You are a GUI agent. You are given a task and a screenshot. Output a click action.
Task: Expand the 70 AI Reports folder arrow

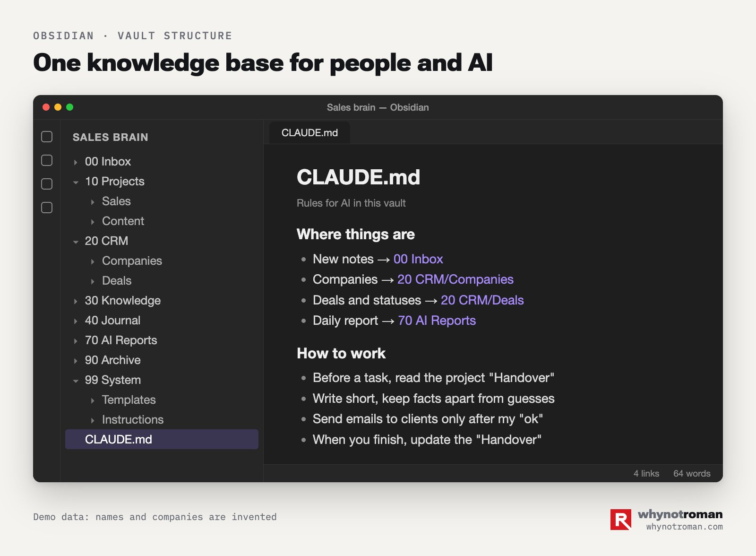(76, 341)
